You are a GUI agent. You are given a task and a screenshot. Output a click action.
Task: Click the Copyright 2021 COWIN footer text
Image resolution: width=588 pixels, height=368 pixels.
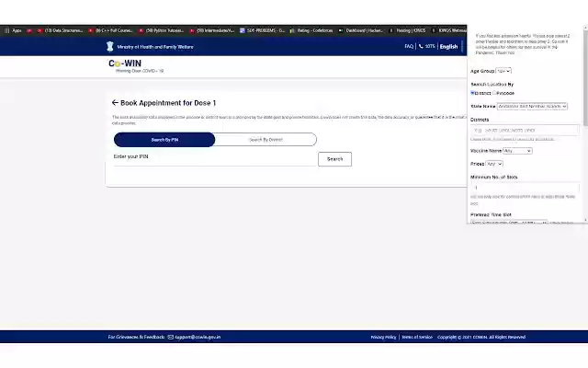481,337
